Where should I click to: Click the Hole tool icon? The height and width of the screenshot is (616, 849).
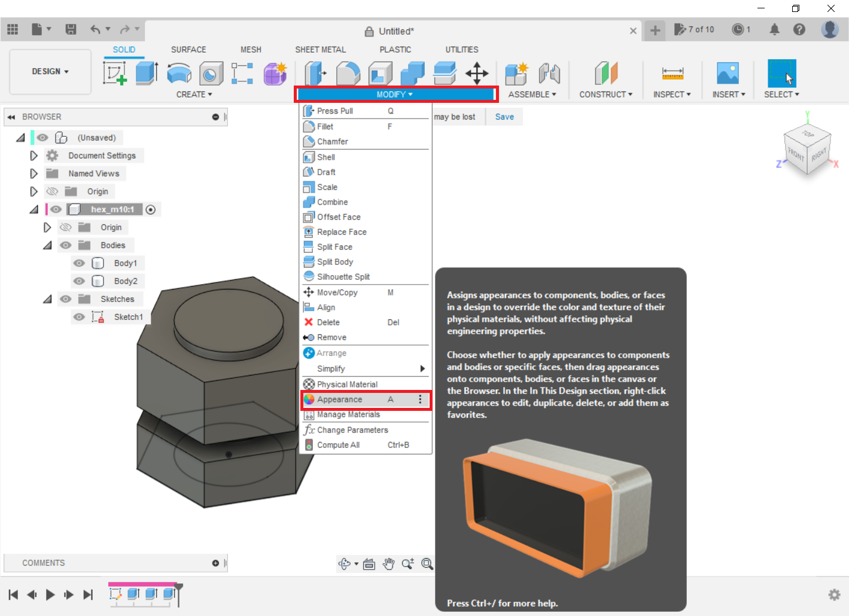211,74
